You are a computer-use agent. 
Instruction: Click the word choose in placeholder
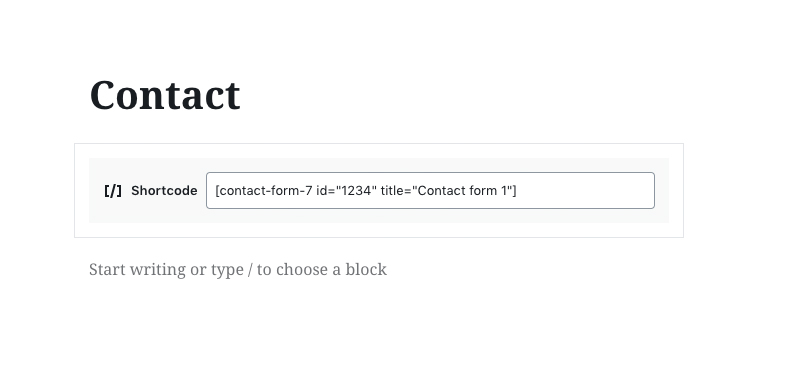[x=302, y=269]
